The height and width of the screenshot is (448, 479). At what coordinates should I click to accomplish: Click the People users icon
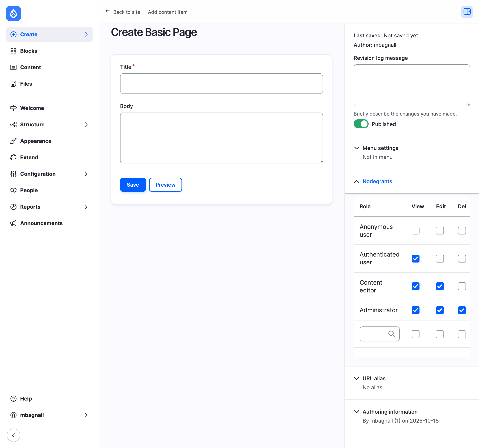(13, 190)
